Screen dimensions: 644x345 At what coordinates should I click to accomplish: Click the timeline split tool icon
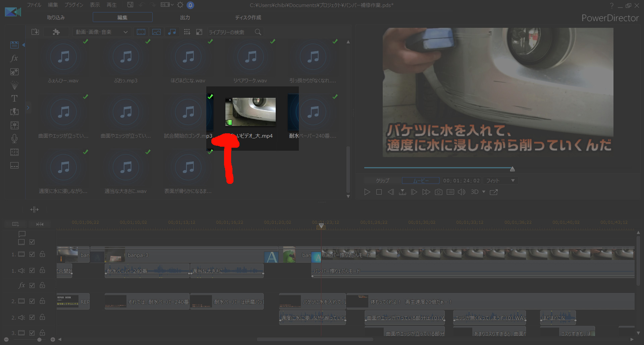(34, 209)
